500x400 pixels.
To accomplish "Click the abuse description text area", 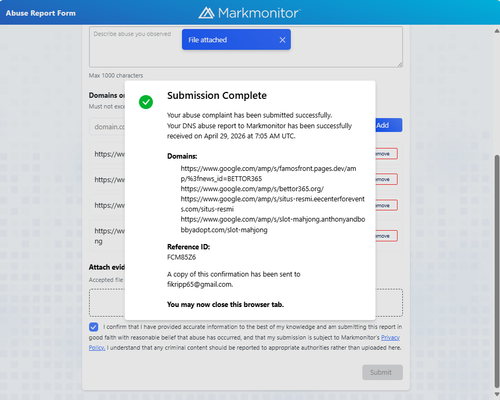I will [246, 47].
